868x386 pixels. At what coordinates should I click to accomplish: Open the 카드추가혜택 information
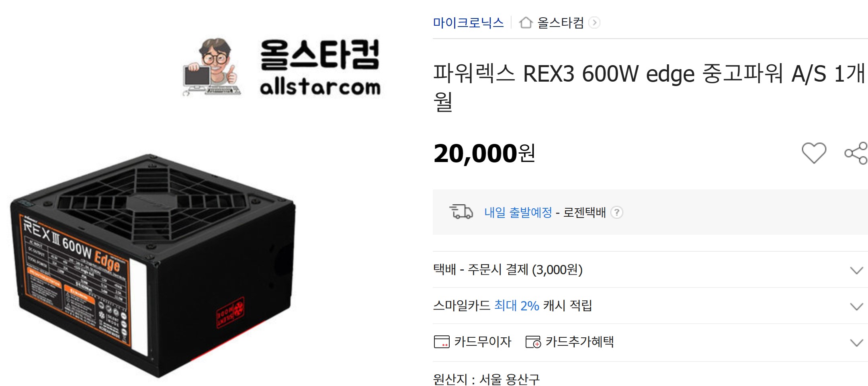[x=569, y=342]
